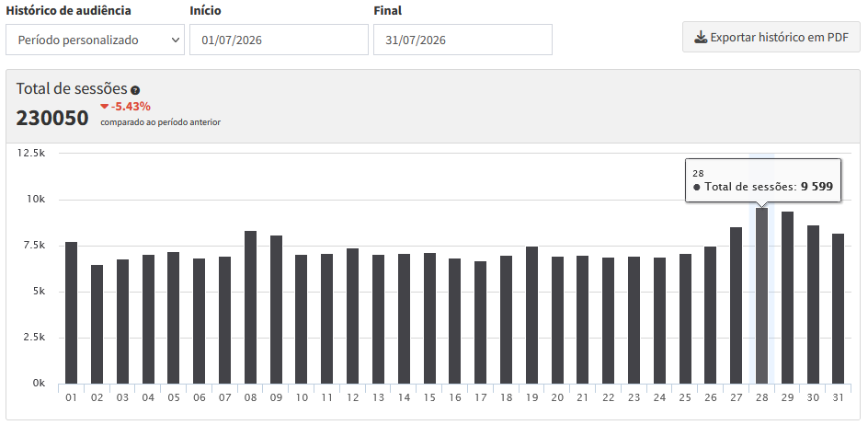Click the red down-arrow trend indicator
The width and height of the screenshot is (868, 425).
(x=104, y=107)
